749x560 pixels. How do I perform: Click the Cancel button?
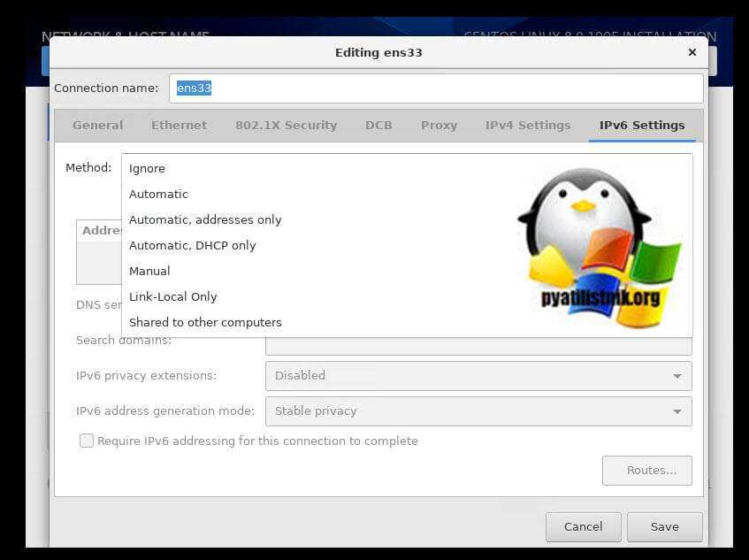point(584,527)
